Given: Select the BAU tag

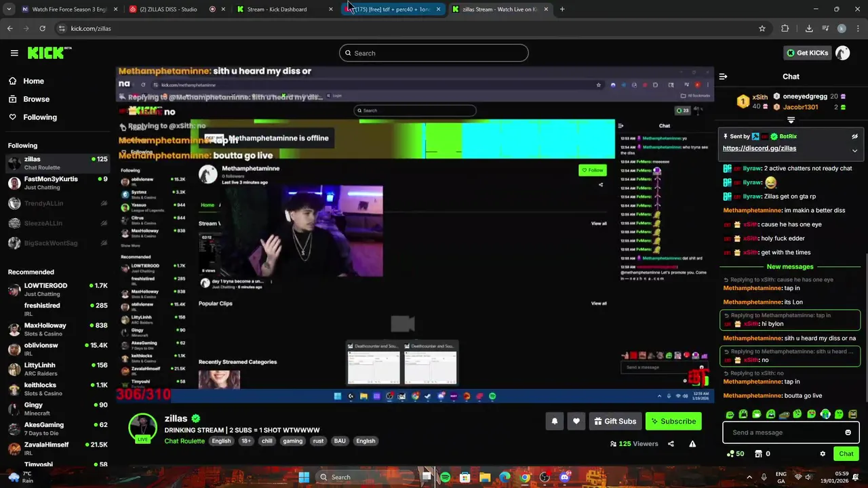Looking at the screenshot, I should (x=340, y=441).
